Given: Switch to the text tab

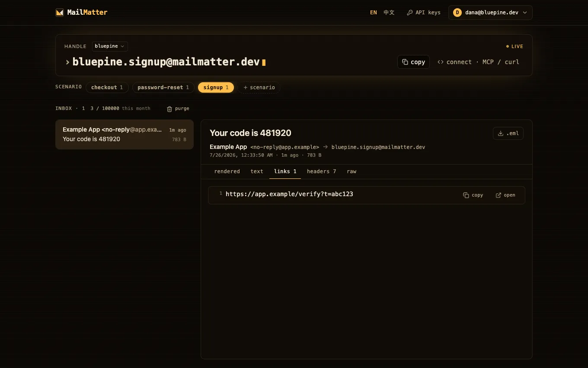Looking at the screenshot, I should [x=257, y=171].
